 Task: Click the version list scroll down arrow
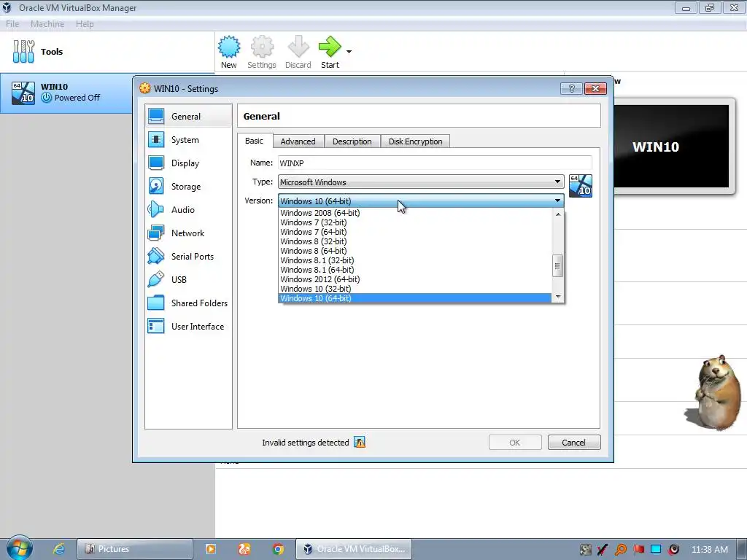click(558, 297)
